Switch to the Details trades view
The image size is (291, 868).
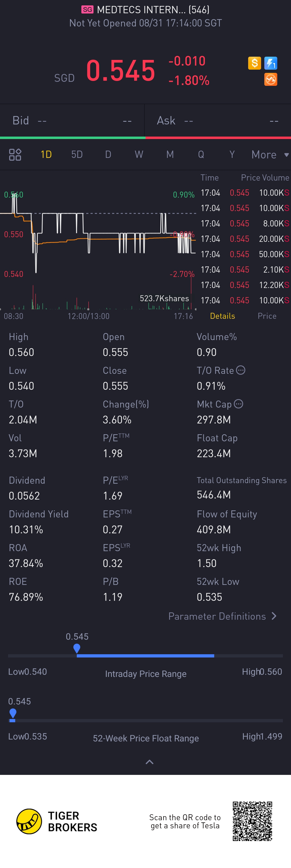pyautogui.click(x=222, y=316)
